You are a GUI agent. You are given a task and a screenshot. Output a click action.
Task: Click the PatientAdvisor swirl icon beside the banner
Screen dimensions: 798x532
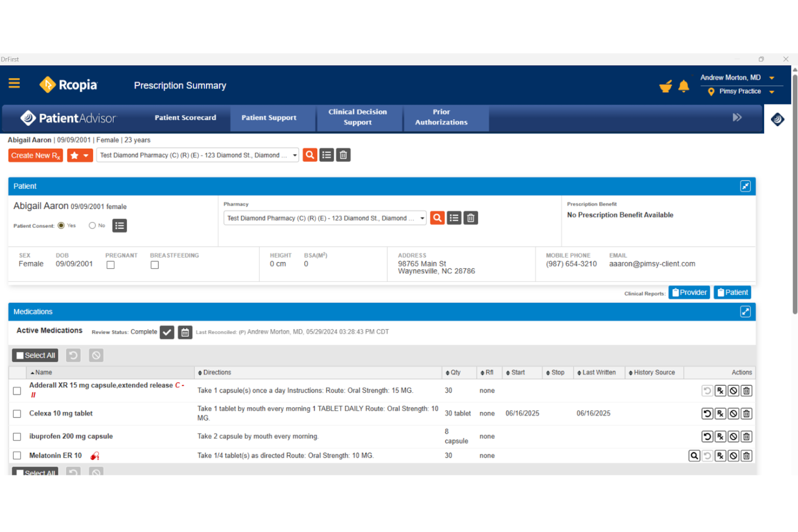[778, 119]
